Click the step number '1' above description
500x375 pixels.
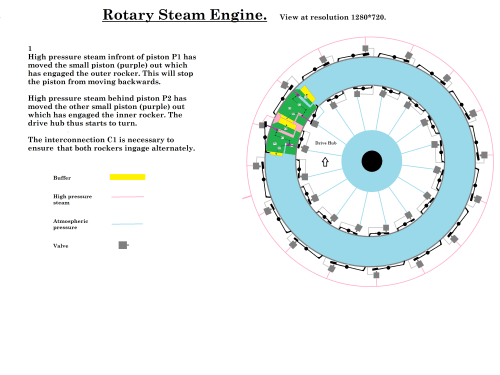(30, 48)
